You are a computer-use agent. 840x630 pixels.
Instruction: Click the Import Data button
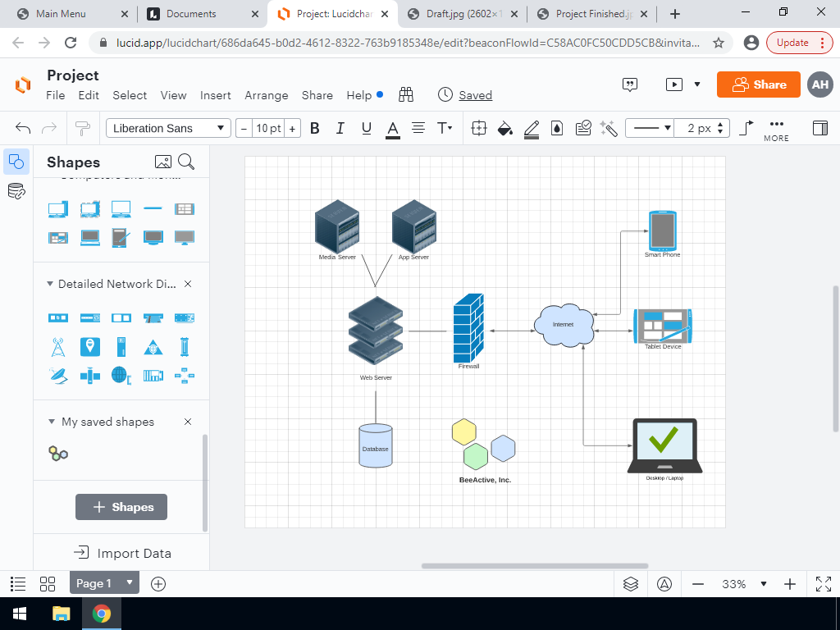coord(122,554)
